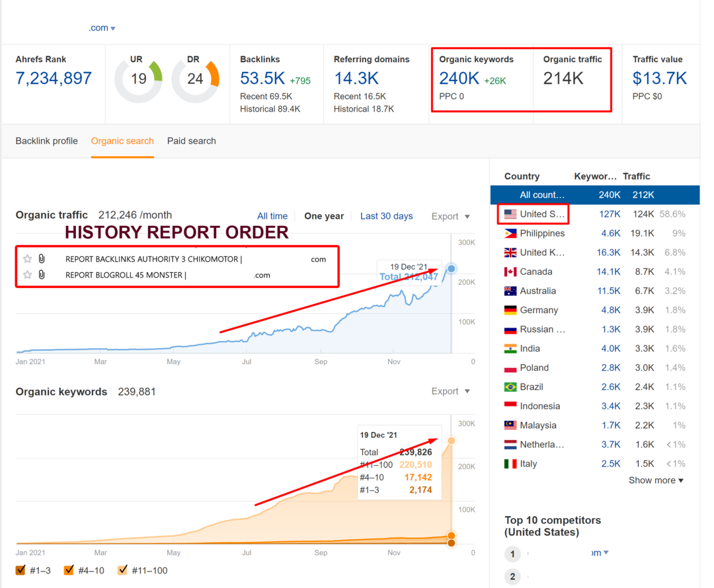Click the blue data point on traffic chart
714x588 pixels.
coord(451,268)
